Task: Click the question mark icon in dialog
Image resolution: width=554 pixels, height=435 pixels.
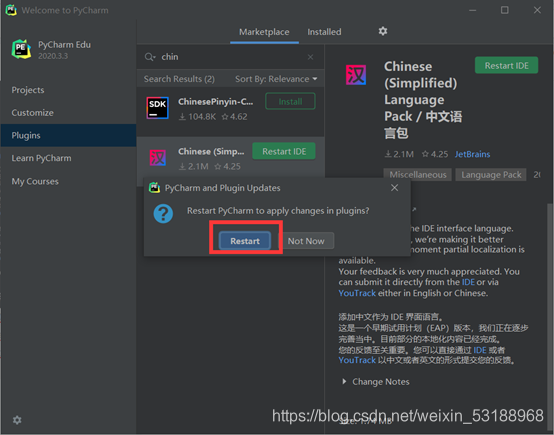Action: (x=163, y=214)
